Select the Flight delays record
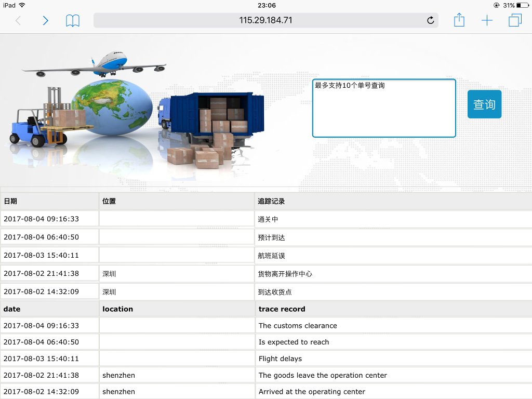The height and width of the screenshot is (399, 532). (280, 358)
